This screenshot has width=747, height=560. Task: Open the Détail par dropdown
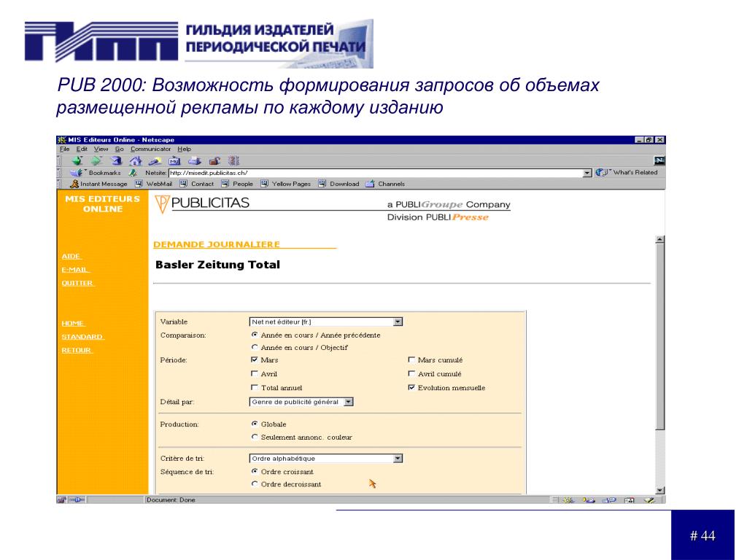(301, 402)
